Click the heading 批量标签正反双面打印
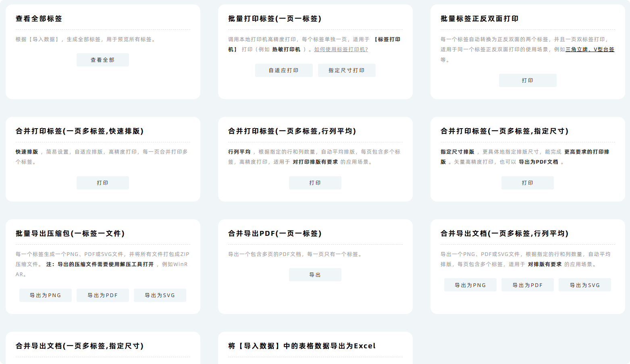This screenshot has height=364, width=630. [480, 19]
